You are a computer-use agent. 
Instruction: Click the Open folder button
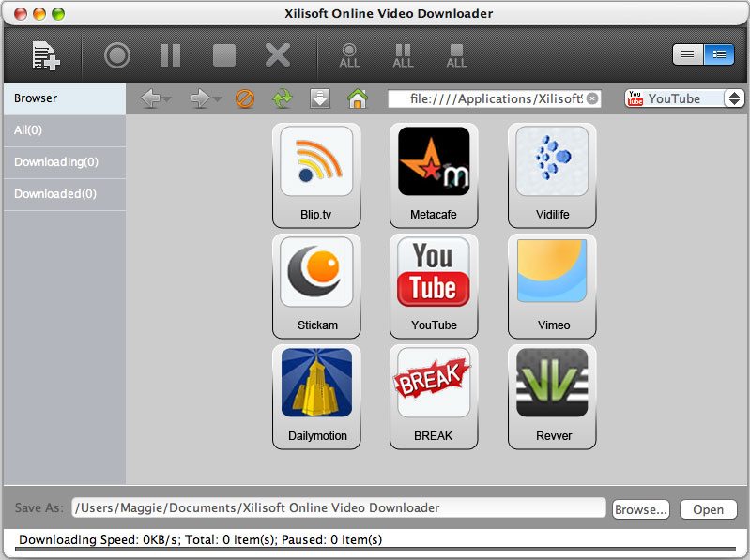click(708, 509)
